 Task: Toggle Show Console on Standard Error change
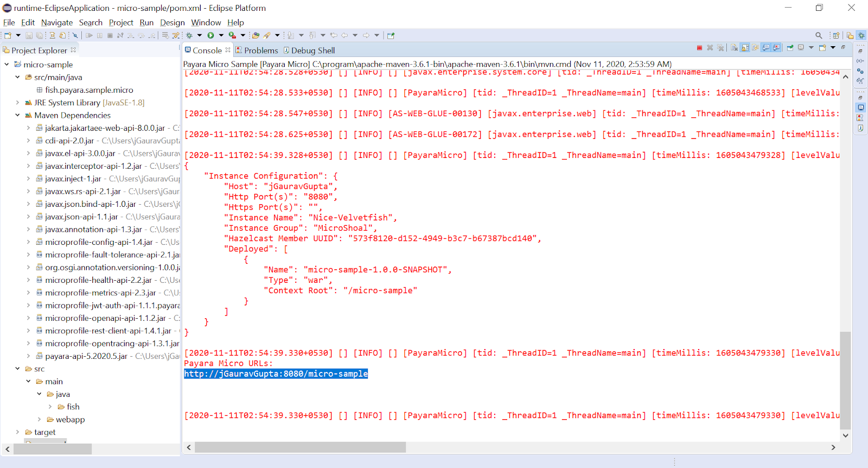(777, 48)
